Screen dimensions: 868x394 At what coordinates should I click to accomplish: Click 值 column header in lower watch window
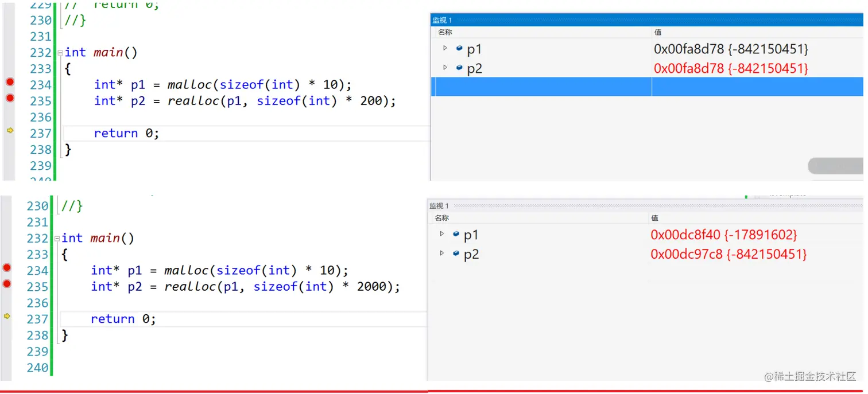point(654,218)
